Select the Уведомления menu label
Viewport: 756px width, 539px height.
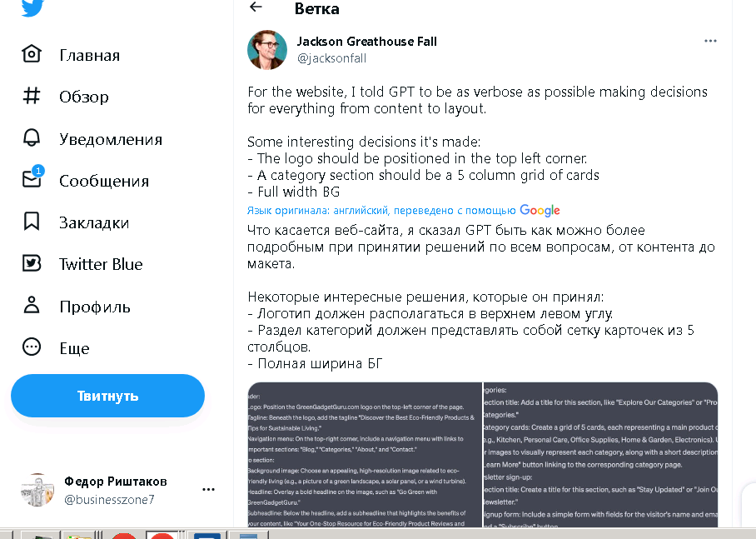pos(111,139)
